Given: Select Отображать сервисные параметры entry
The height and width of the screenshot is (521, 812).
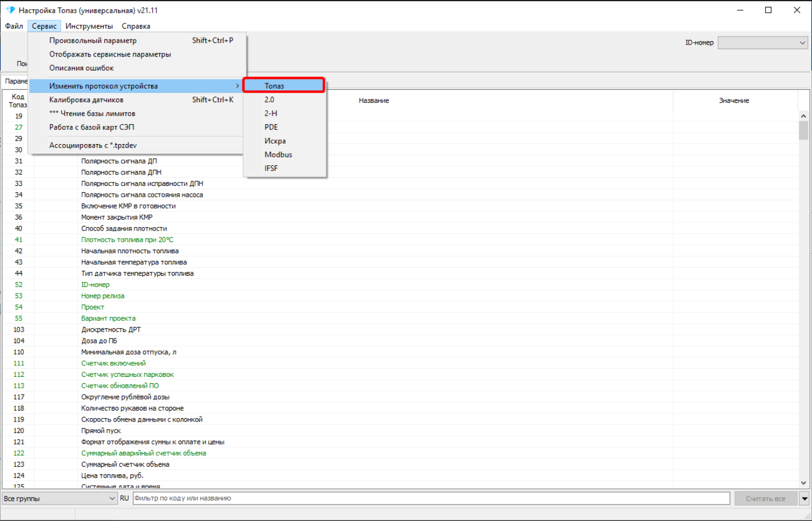Looking at the screenshot, I should 137,54.
